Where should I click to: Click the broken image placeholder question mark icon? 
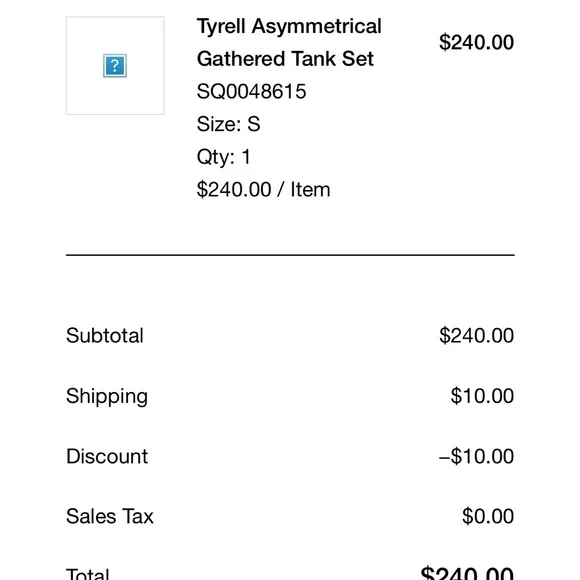[x=115, y=65]
